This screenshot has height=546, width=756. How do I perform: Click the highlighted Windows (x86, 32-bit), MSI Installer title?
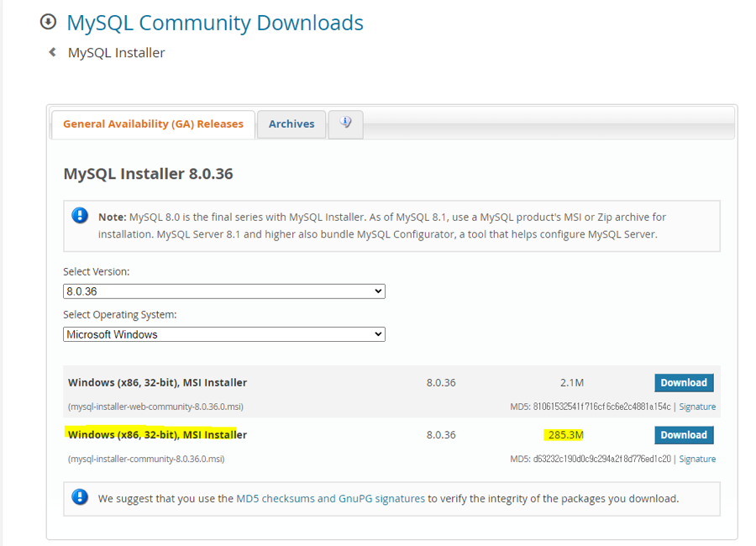[x=157, y=434]
